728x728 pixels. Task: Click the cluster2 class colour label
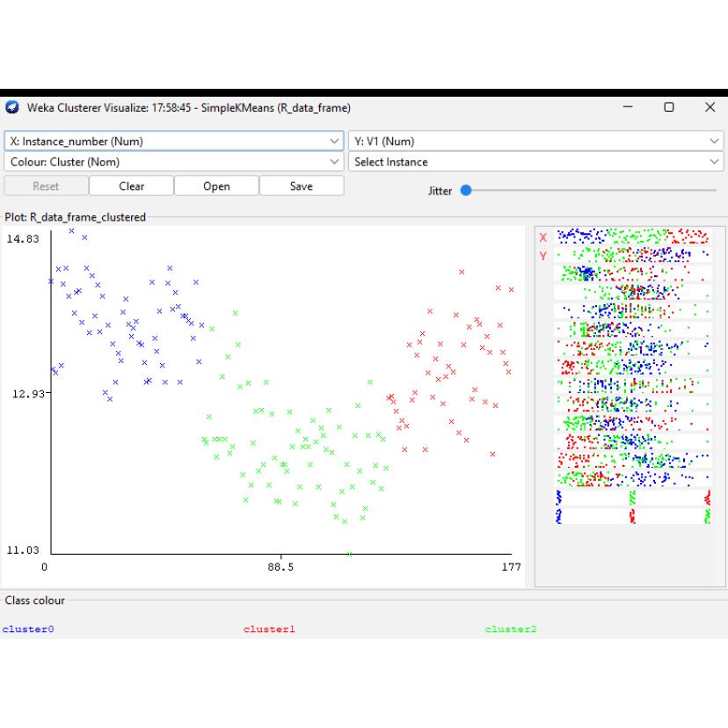[x=511, y=630]
